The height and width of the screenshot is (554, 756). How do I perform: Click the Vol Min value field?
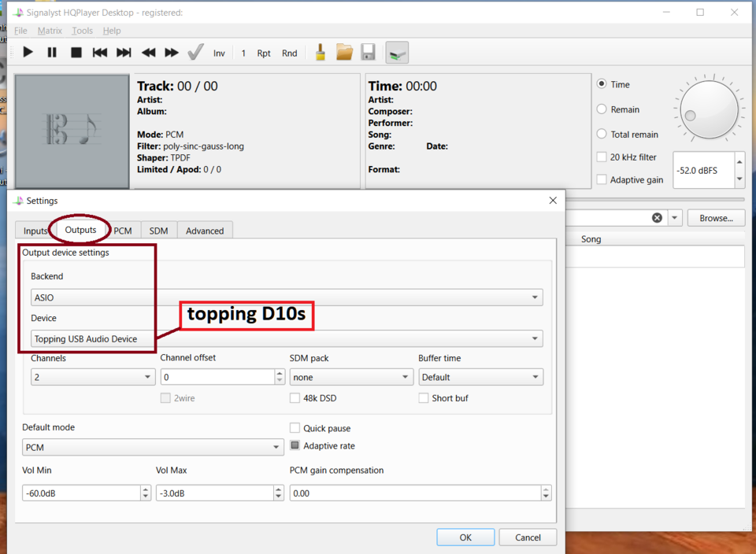click(81, 493)
